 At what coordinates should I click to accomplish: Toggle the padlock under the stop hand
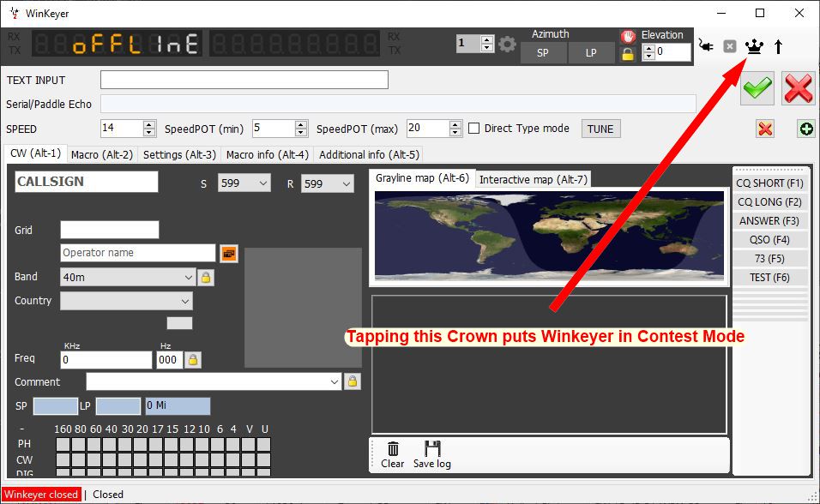(x=628, y=53)
